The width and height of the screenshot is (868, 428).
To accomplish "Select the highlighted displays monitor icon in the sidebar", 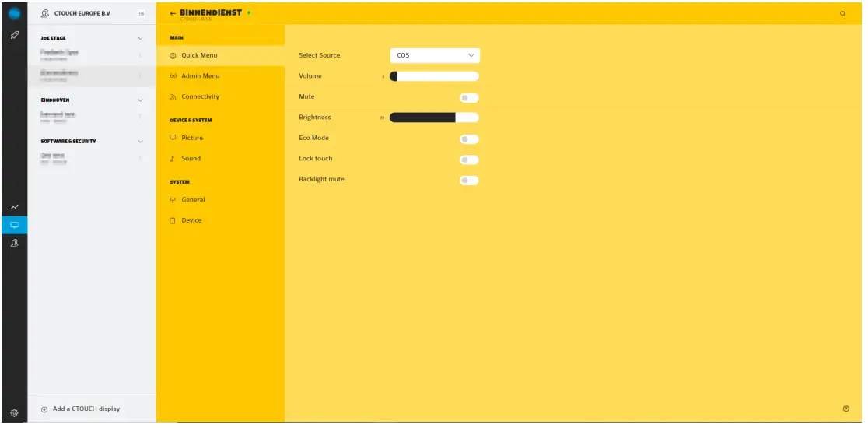I will point(15,225).
